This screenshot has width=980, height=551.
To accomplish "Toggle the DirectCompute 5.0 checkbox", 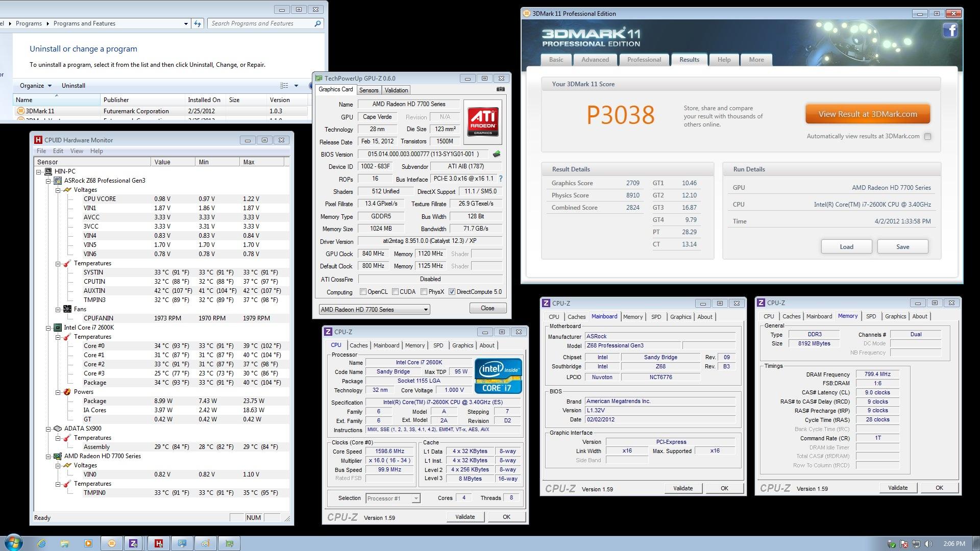I will pos(452,292).
